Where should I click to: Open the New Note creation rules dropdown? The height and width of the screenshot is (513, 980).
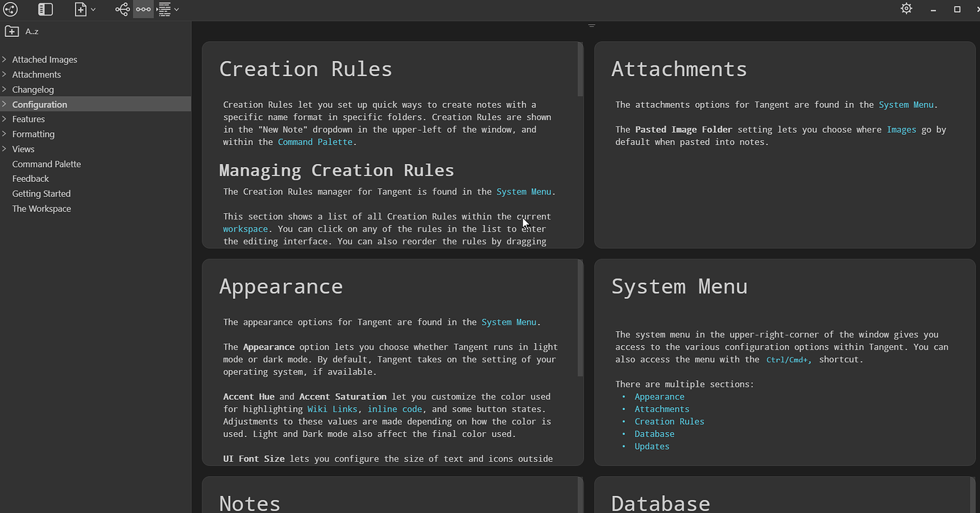(93, 10)
